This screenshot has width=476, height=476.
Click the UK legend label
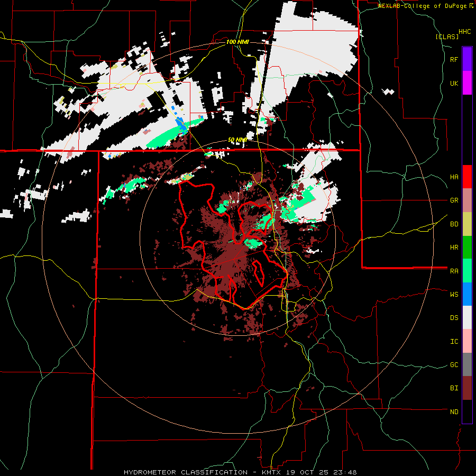(x=454, y=83)
